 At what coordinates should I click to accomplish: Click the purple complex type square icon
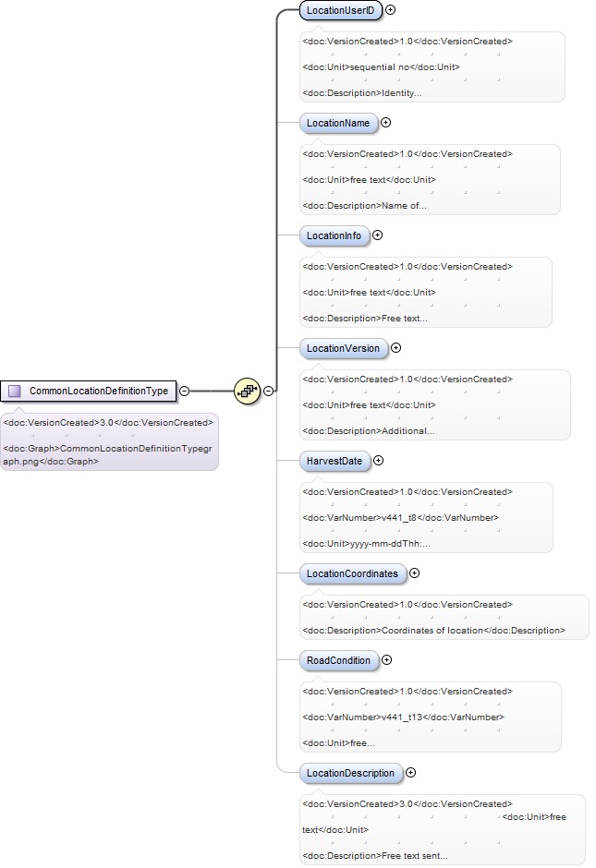pos(15,391)
